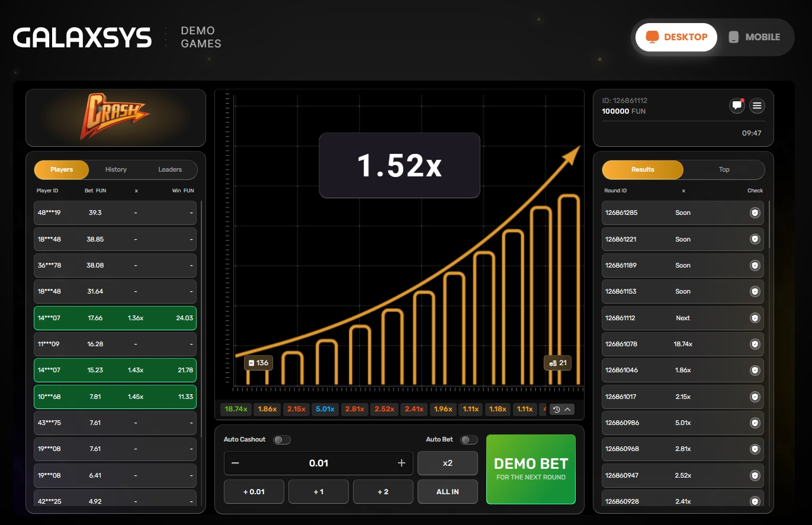
Task: Open the hamburger menu icon
Action: click(756, 106)
